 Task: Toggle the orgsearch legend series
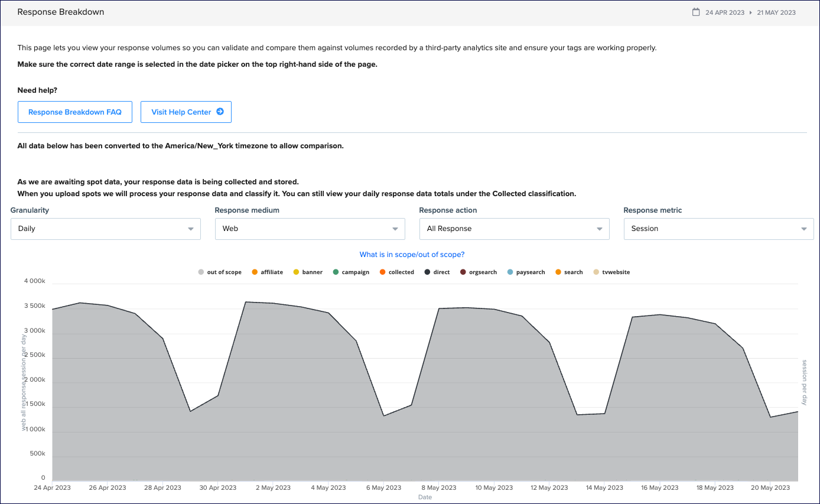478,272
